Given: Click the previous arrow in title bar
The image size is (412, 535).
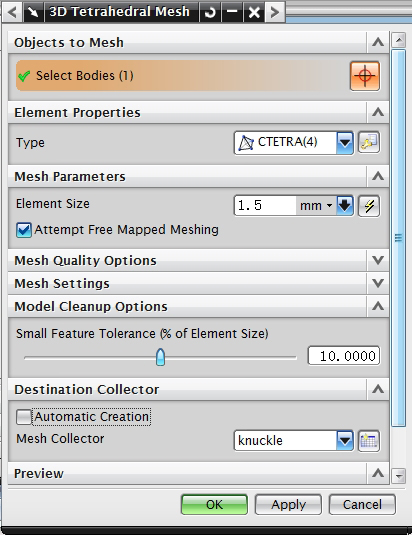Looking at the screenshot, I should coord(12,12).
